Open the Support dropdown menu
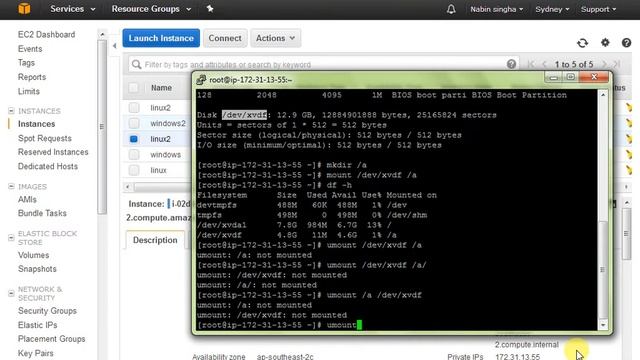This screenshot has height=360, width=640. (x=598, y=9)
